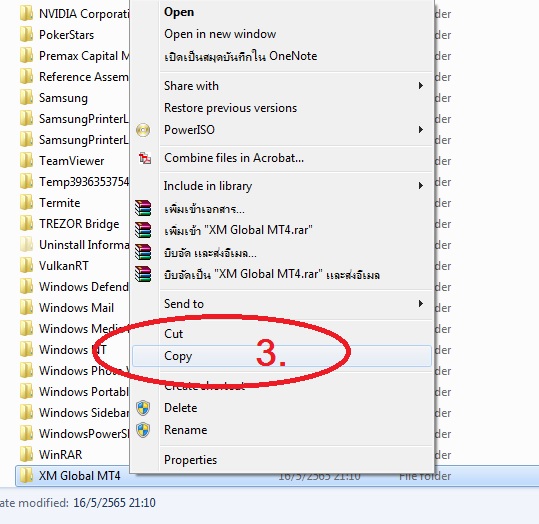Expand the Send to submenu arrow
539x524 pixels.
tap(421, 304)
